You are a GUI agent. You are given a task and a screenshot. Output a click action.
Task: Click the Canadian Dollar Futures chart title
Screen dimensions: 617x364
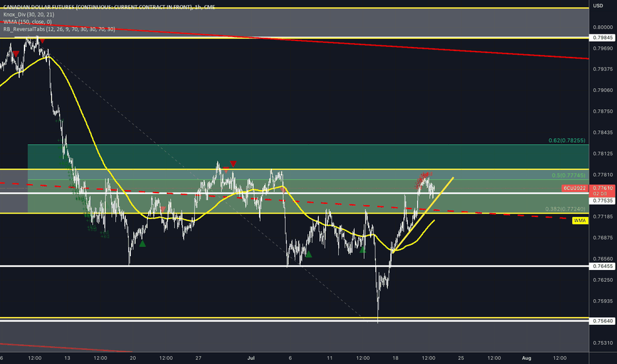109,7
